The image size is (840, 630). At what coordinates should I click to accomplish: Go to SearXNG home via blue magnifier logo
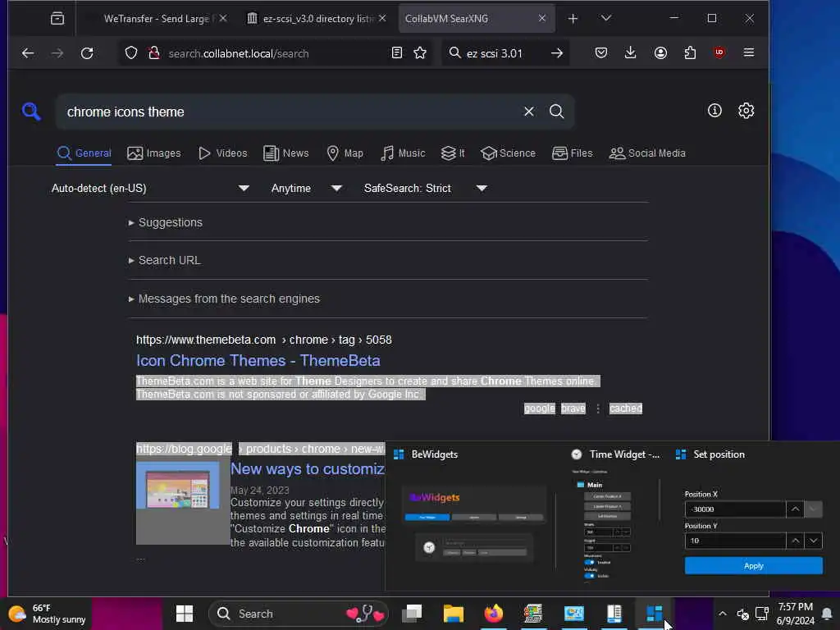(x=31, y=112)
